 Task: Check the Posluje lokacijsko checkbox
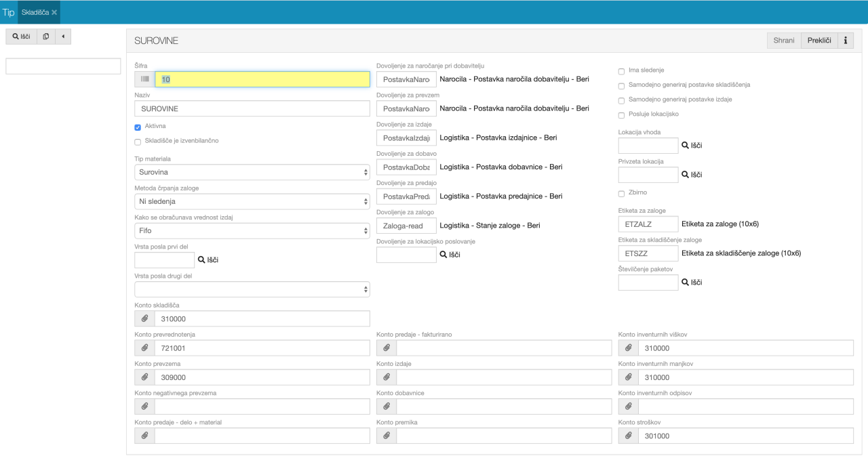pyautogui.click(x=621, y=114)
